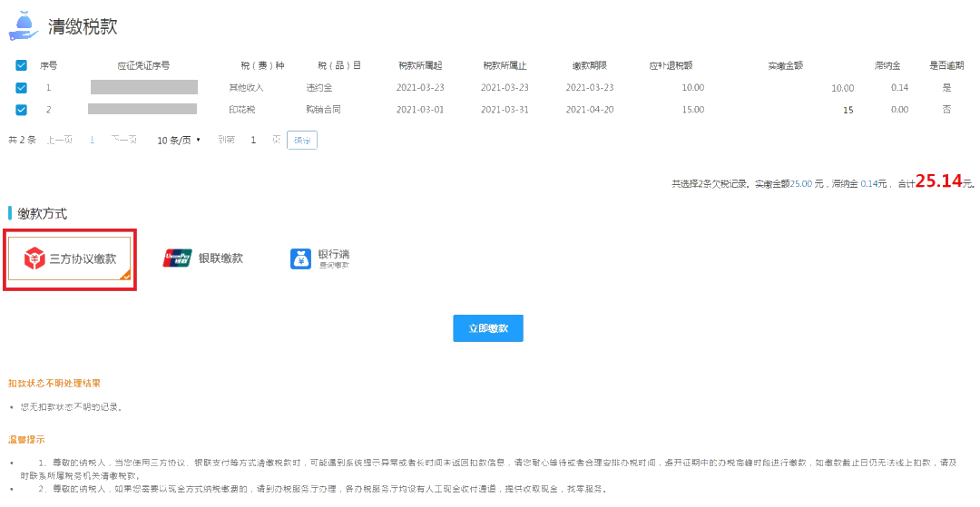
Task: Click the 税款所属起 column header
Action: 420,65
